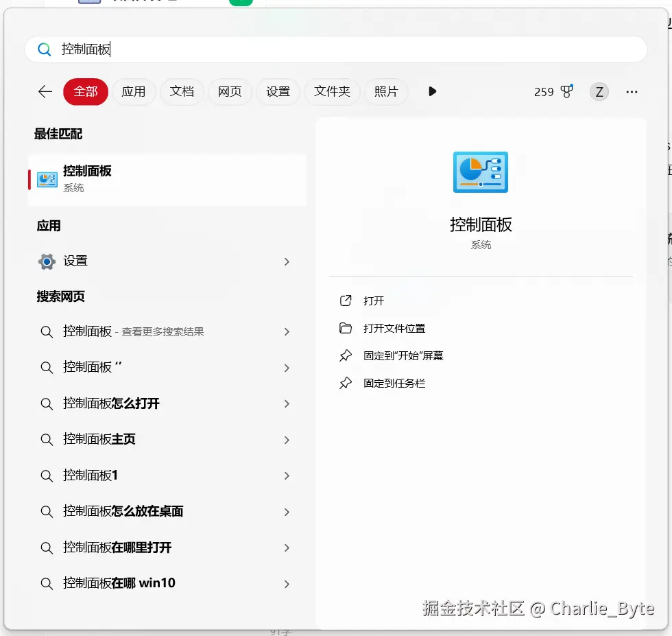Choose 固定到任务栏 action

coord(394,383)
